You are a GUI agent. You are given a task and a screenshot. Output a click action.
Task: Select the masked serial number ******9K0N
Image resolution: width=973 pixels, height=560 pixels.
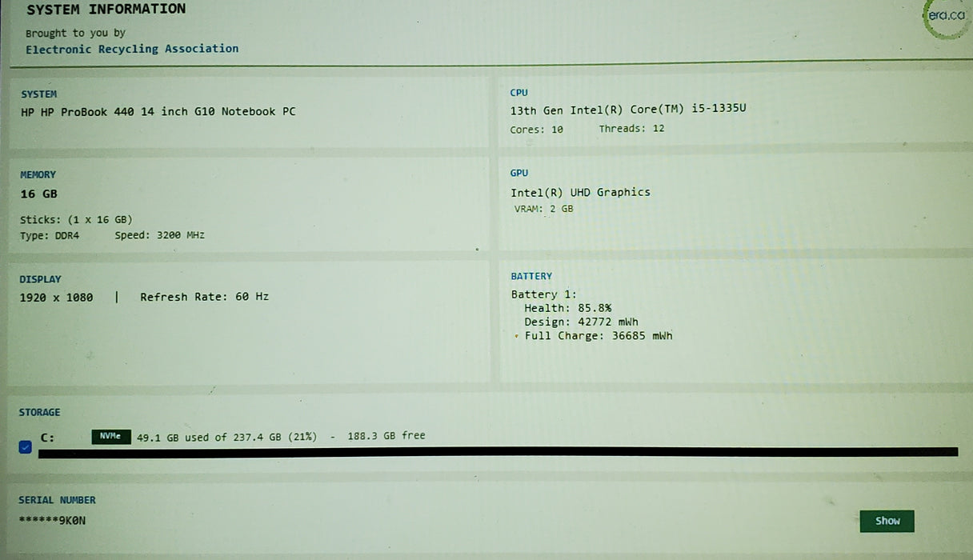point(52,521)
